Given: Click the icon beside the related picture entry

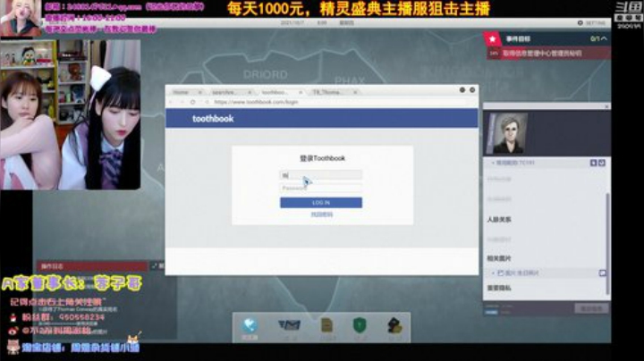Looking at the screenshot, I should [602, 273].
